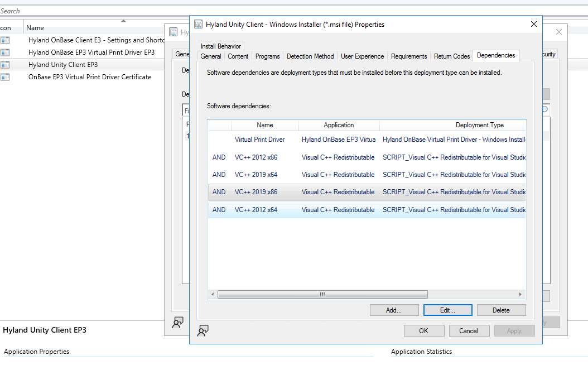Image resolution: width=588 pixels, height=365 pixels.
Task: Click Hyland OnBase EP3 Virtua application cell
Action: [x=338, y=140]
